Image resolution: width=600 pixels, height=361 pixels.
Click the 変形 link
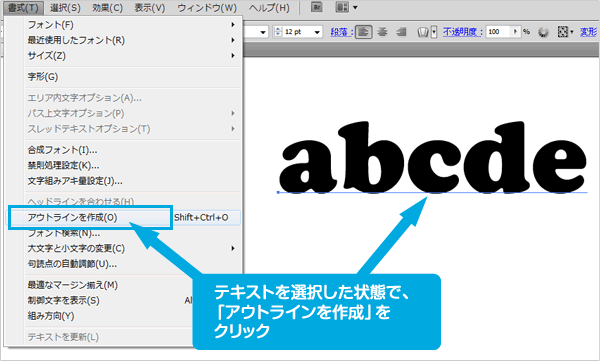pyautogui.click(x=589, y=32)
